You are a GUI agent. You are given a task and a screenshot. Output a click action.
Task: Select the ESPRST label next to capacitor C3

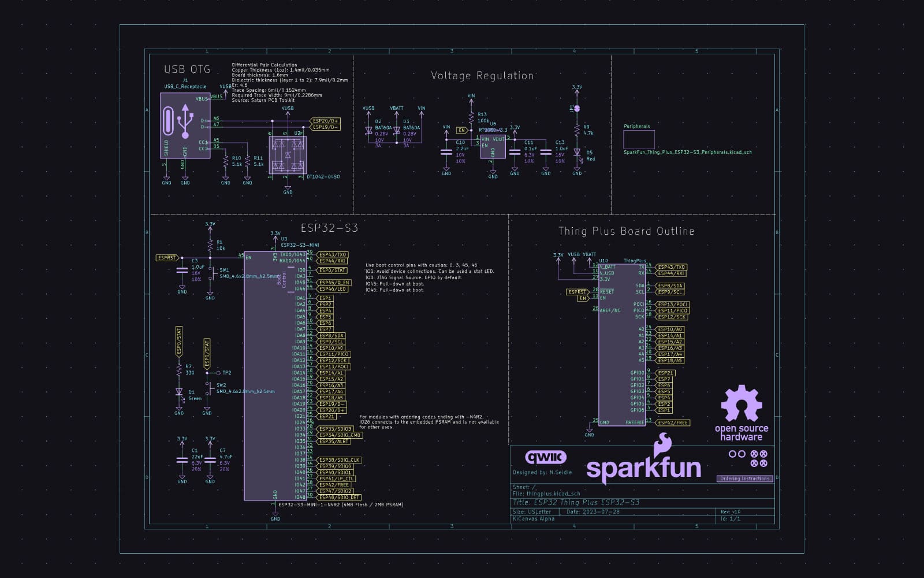pos(167,258)
